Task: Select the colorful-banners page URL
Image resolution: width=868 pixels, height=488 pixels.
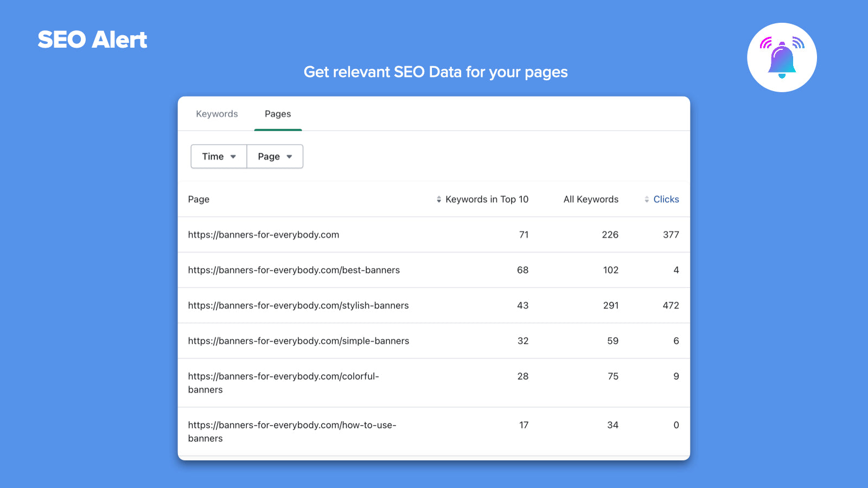Action: click(x=284, y=383)
